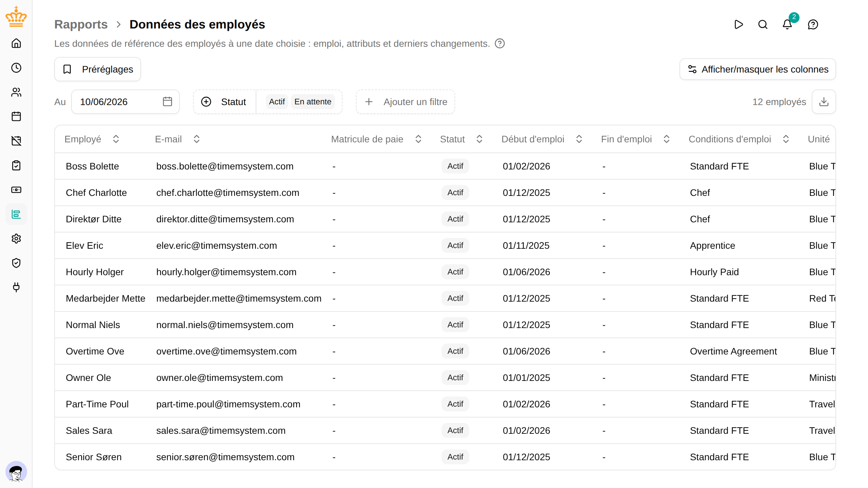The image size is (868, 488).
Task: Open the settings gear sidebar icon
Action: 16,239
